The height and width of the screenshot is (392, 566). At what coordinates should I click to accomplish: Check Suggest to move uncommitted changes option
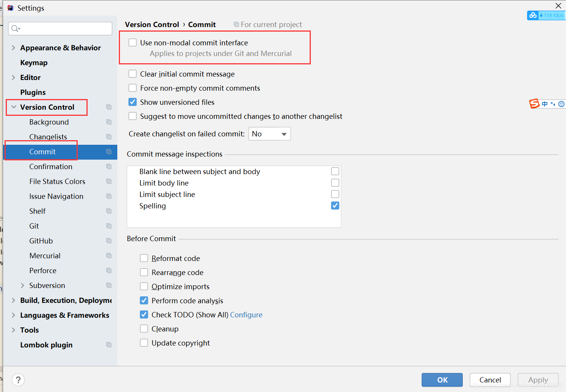pyautogui.click(x=133, y=116)
